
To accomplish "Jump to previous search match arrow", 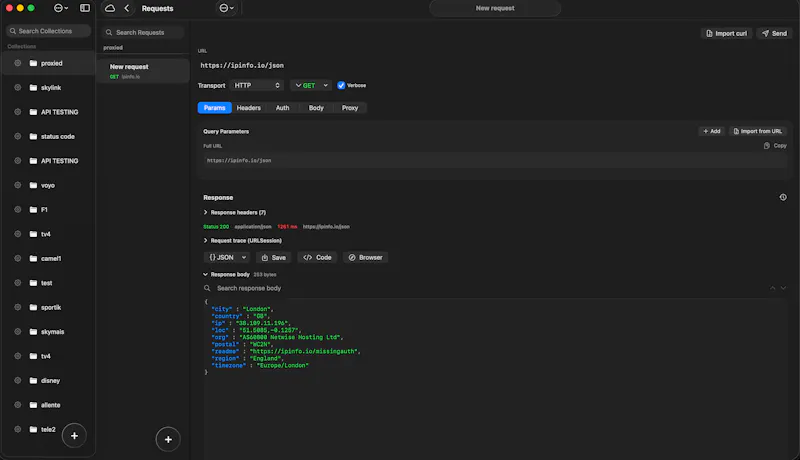I will pyautogui.click(x=772, y=288).
